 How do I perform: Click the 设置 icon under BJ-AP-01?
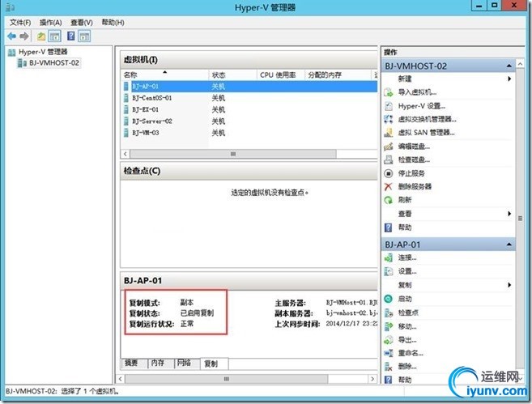(x=389, y=271)
